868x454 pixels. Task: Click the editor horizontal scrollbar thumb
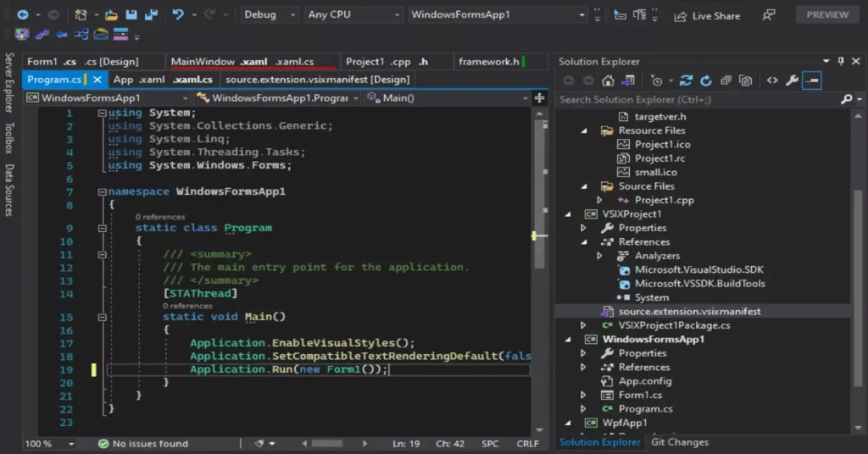coord(326,444)
